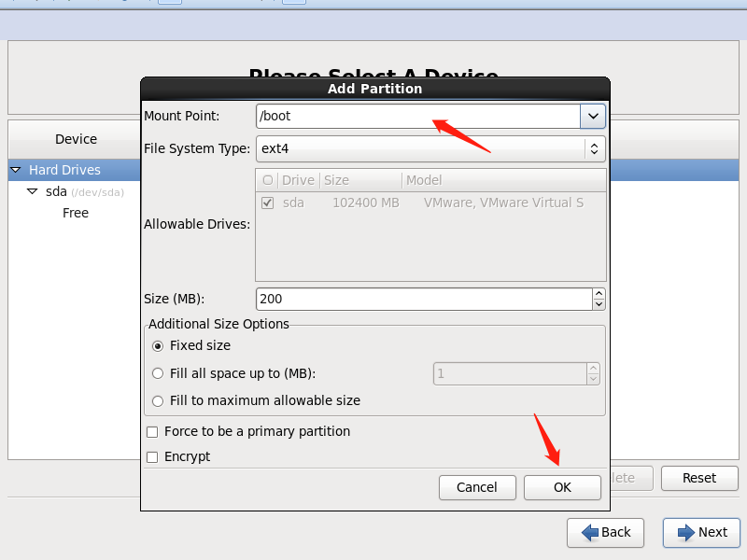Toggle the select-all drives header checkbox
Viewport: 747px width, 560px height.
(268, 180)
